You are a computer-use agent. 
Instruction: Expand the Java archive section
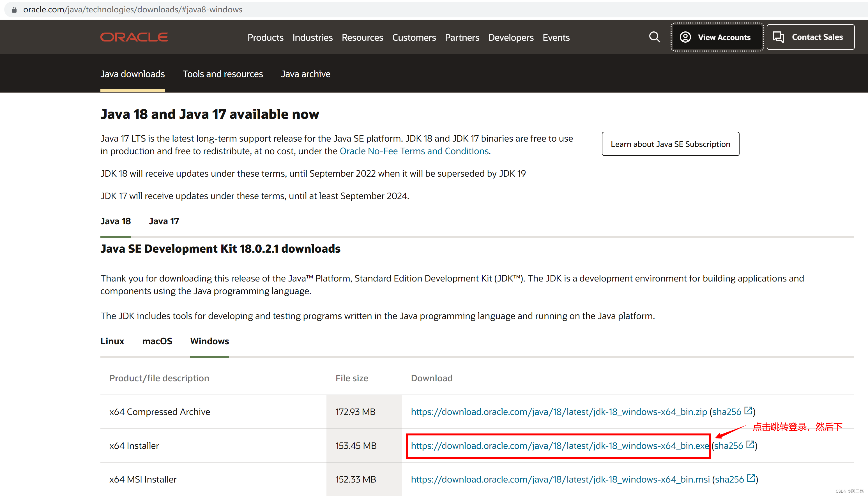[305, 73]
